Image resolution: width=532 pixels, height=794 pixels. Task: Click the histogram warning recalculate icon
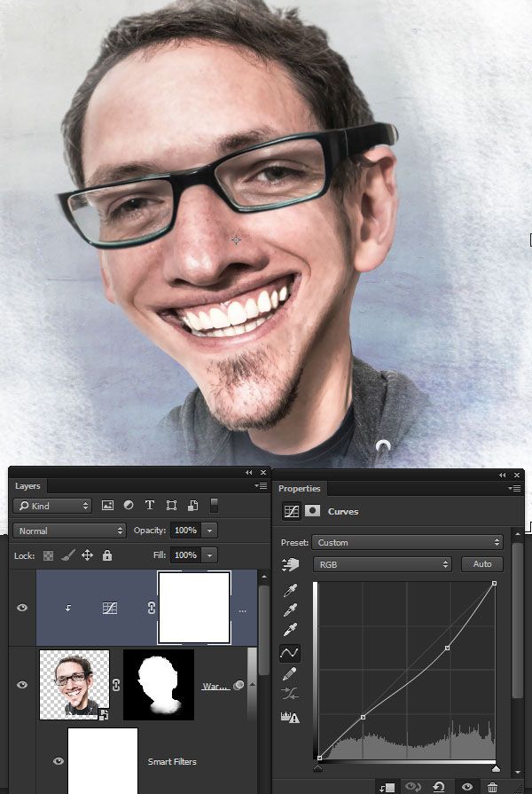point(290,717)
